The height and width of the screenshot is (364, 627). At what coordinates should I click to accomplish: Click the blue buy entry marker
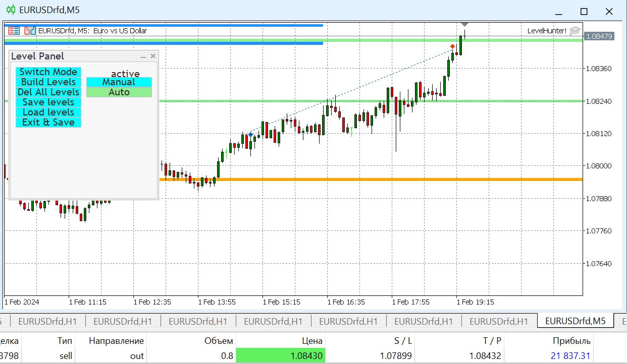coord(251,135)
